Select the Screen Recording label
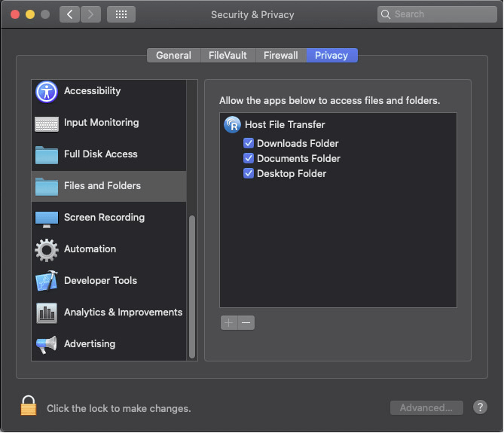 pos(104,218)
